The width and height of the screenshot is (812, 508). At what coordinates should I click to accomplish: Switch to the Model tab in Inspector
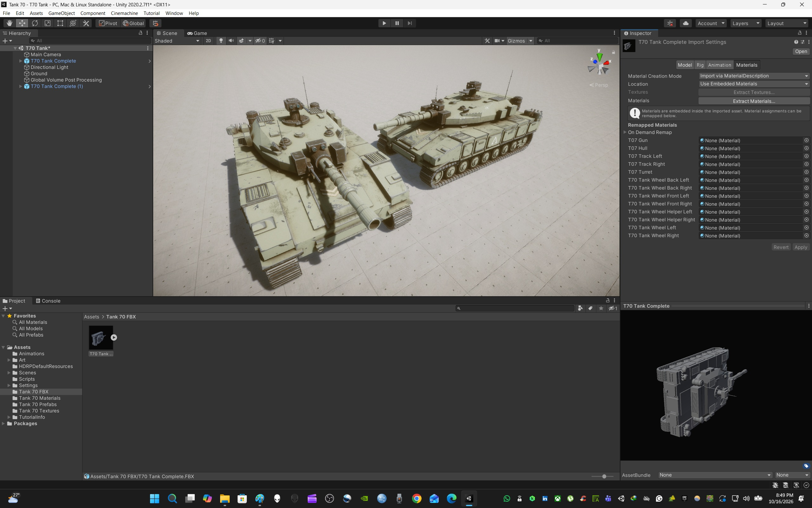[684, 65]
